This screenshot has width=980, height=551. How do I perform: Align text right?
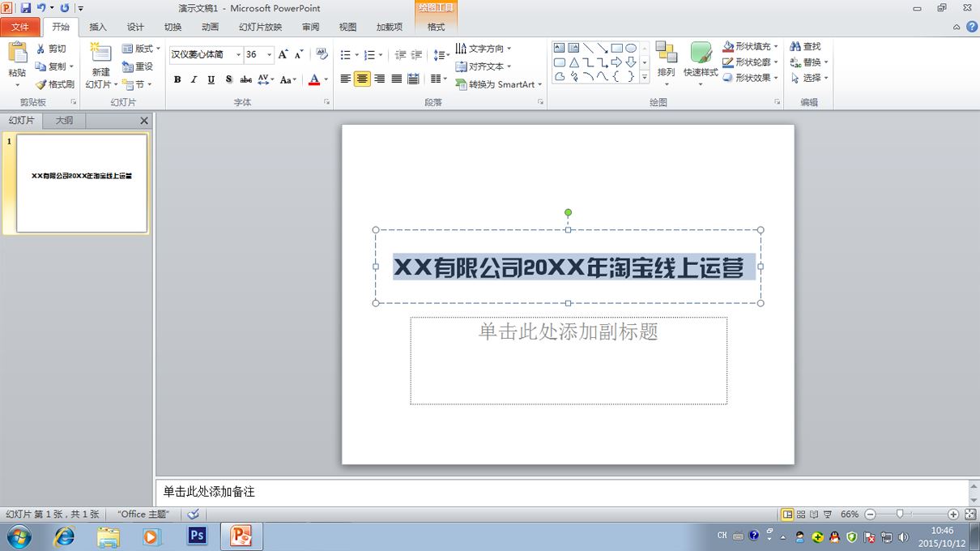[379, 79]
